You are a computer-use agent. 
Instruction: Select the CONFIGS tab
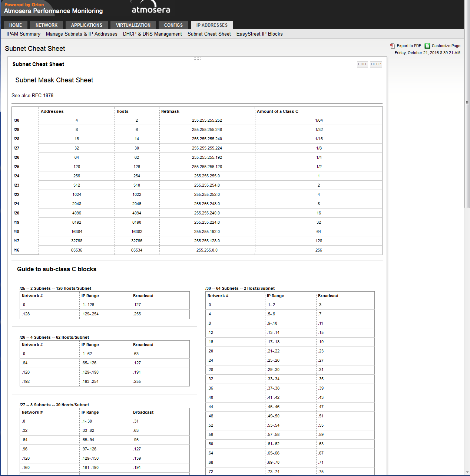coord(173,25)
